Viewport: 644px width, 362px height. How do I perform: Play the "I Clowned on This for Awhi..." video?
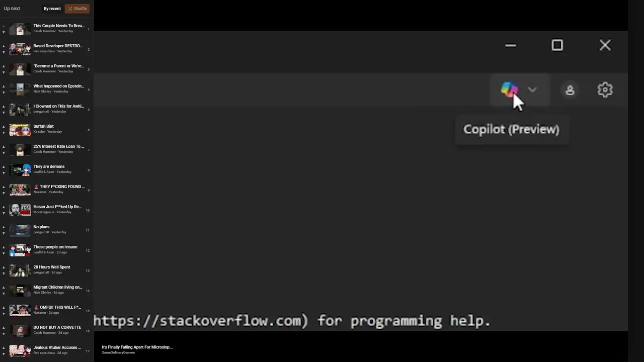(x=58, y=106)
